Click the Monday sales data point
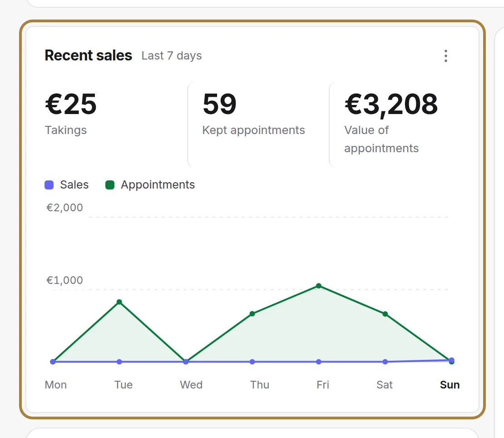Image resolution: width=504 pixels, height=438 pixels. [53, 362]
